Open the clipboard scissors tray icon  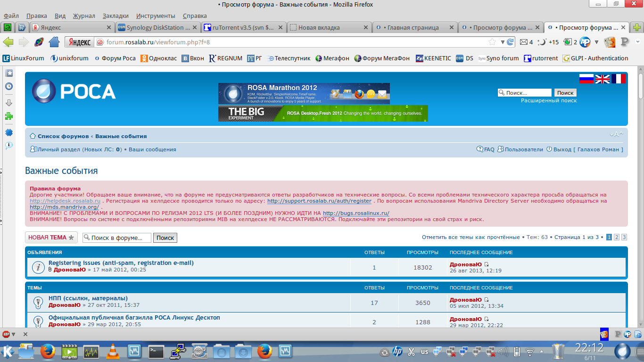click(x=411, y=352)
